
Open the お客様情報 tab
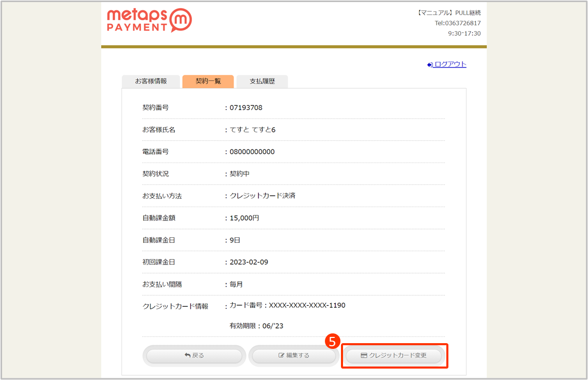tap(151, 82)
